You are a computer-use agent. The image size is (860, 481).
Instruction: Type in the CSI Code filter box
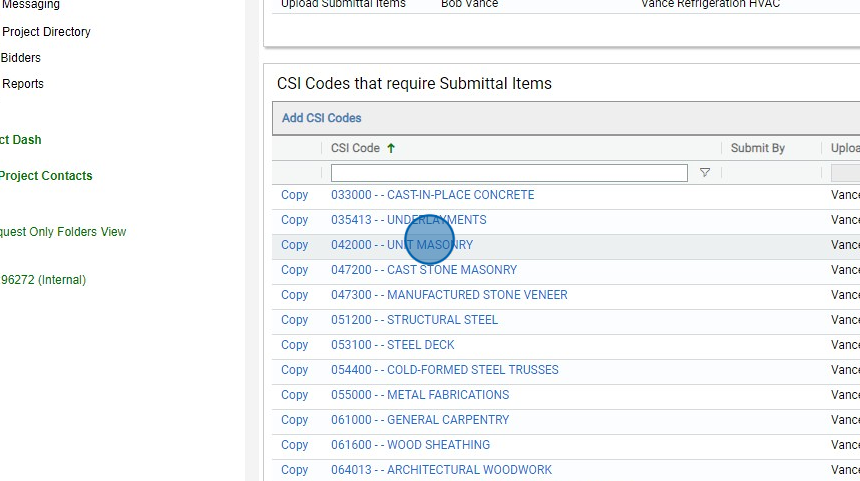pyautogui.click(x=509, y=173)
